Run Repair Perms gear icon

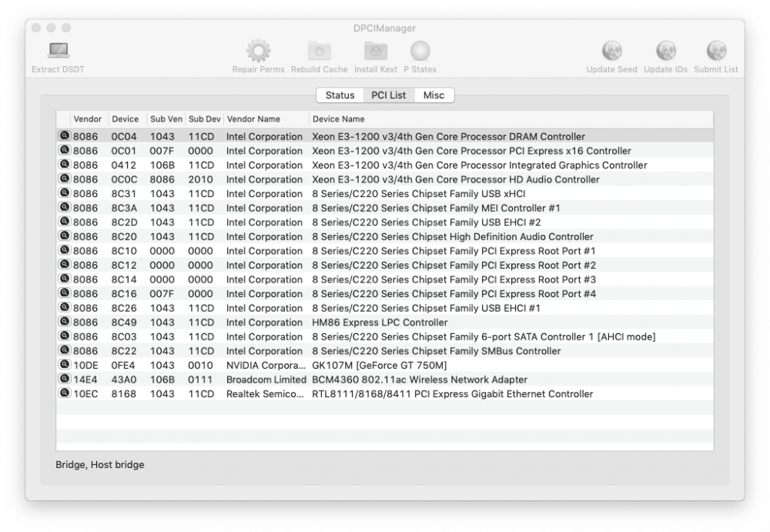pyautogui.click(x=258, y=51)
